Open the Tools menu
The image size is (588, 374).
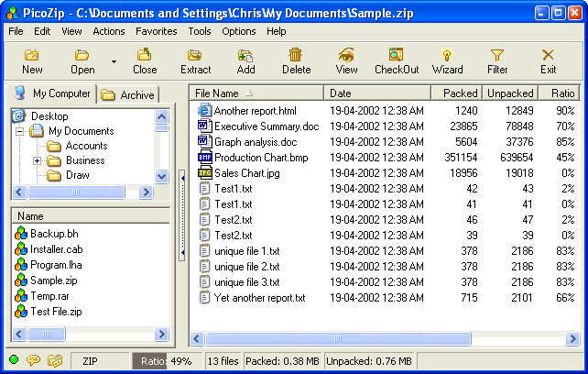tap(200, 31)
